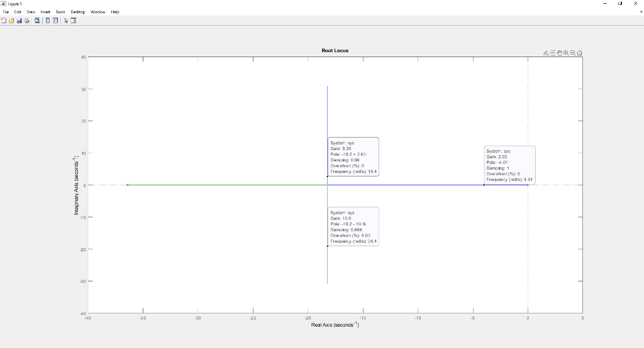Click the Restore View home icon
The width and height of the screenshot is (644, 348).
(x=579, y=53)
